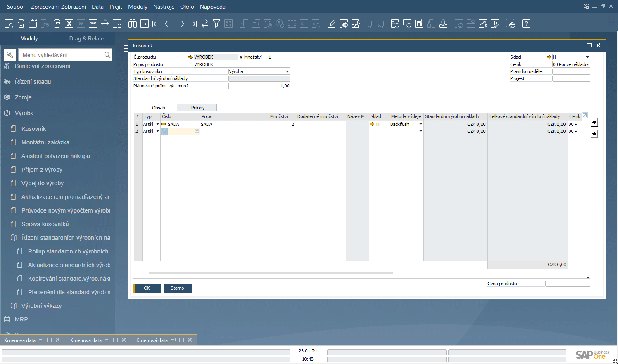Open the Ceník price list dropdown

tap(587, 64)
